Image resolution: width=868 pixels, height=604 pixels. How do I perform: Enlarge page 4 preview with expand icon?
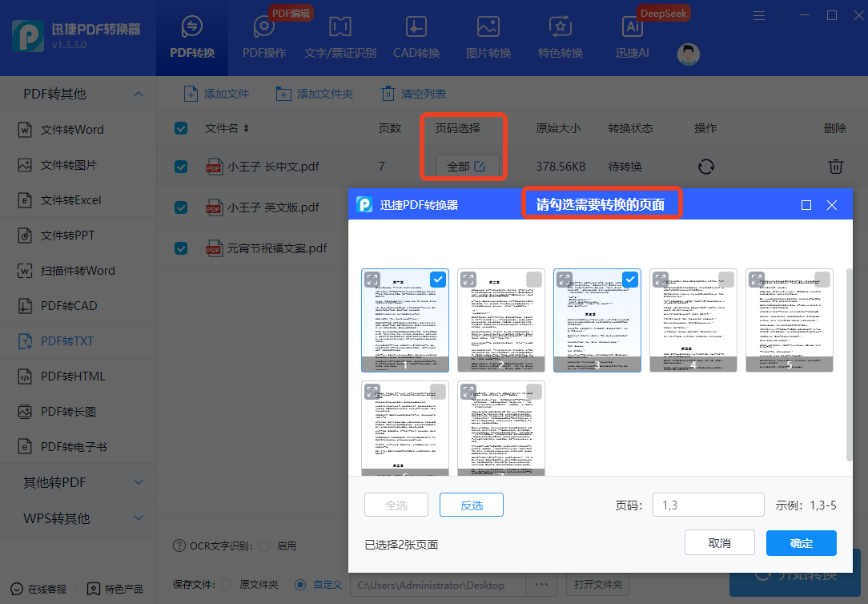[x=661, y=280]
